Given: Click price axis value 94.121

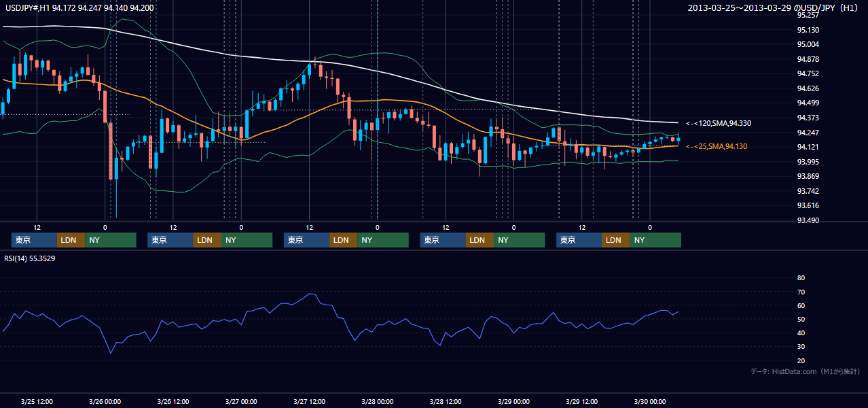Looking at the screenshot, I should pyautogui.click(x=808, y=147).
